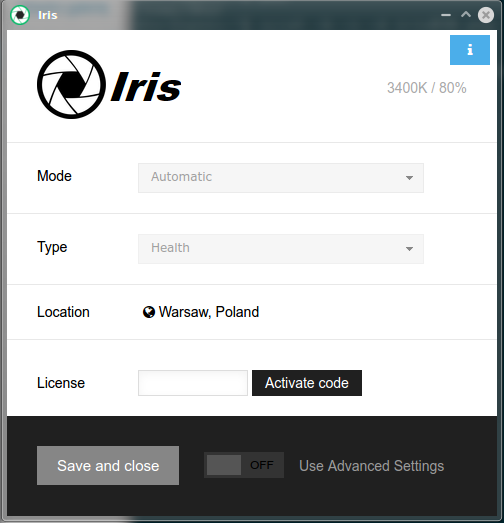Click the Iris title bar text
The width and height of the screenshot is (504, 523).
point(48,15)
